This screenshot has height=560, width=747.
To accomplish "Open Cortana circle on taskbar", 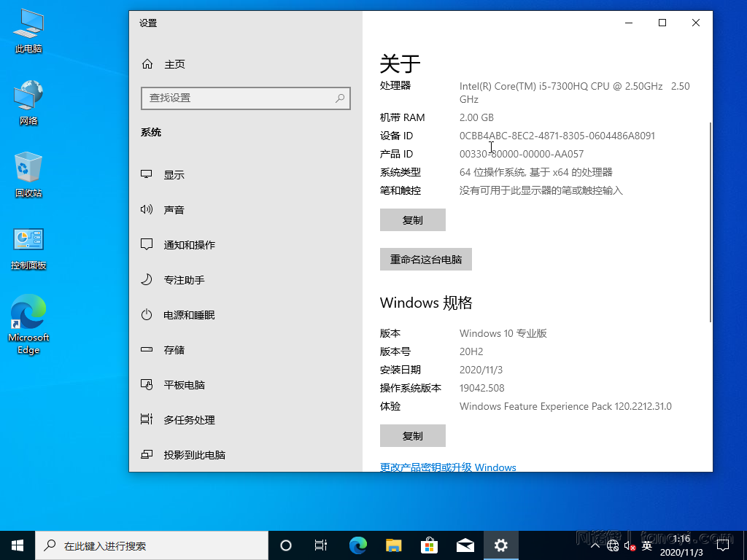I will 286,545.
